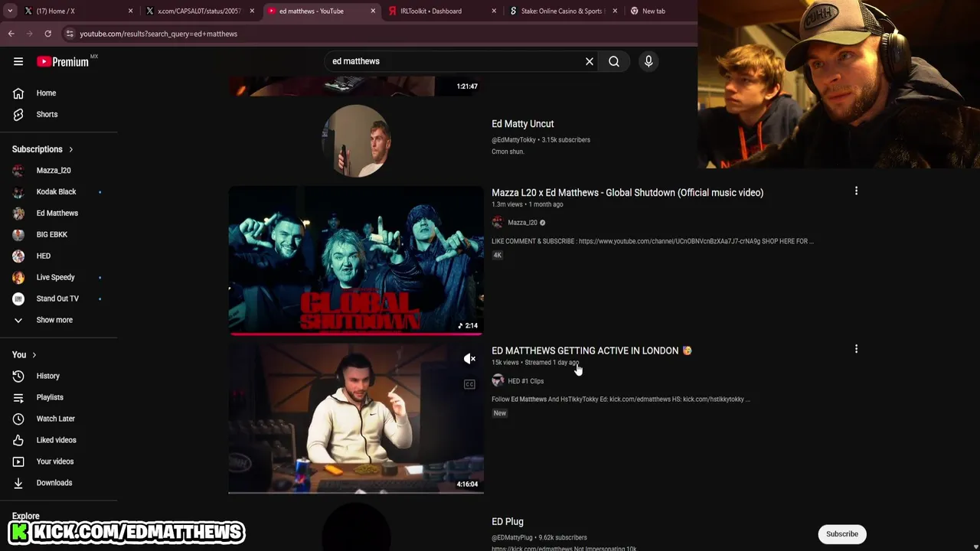Expand the You section chevron
The width and height of the screenshot is (980, 551).
(x=34, y=355)
